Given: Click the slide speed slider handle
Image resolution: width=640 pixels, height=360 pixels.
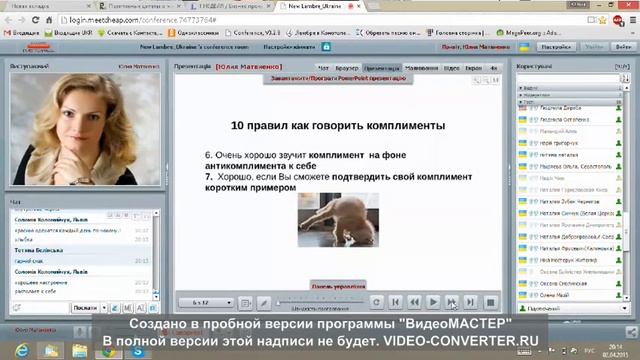Looking at the screenshot, I should point(278,302).
